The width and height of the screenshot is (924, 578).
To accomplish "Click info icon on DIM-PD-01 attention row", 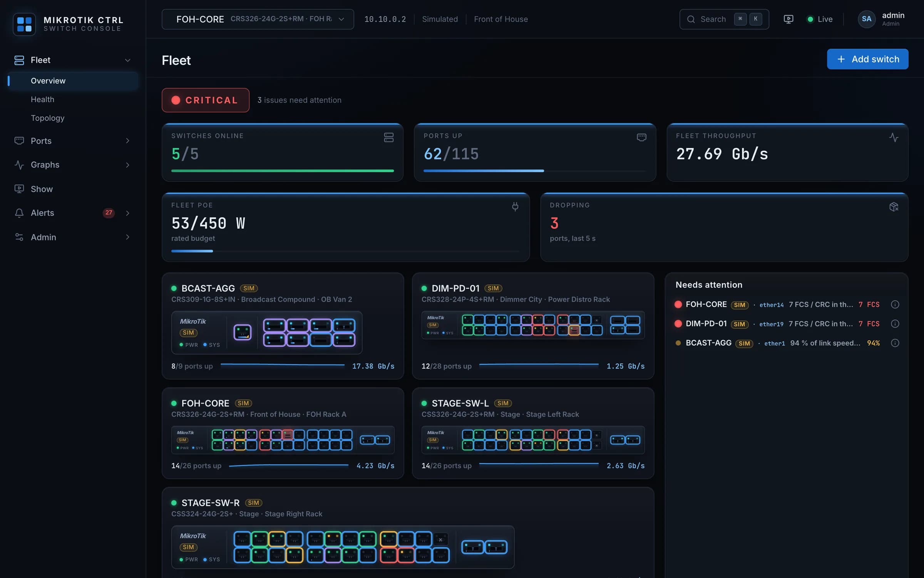I will (895, 324).
